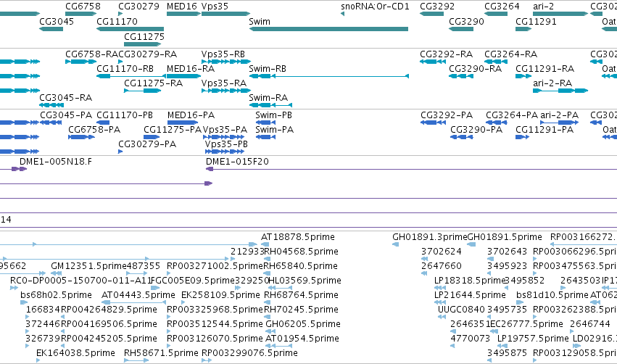Click the CG3045-PA protein label
Viewport: 617px width, 364px height.
[x=66, y=115]
